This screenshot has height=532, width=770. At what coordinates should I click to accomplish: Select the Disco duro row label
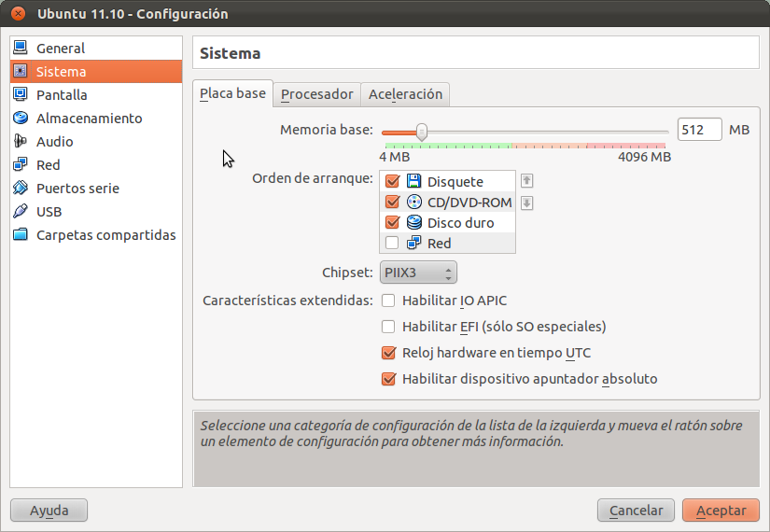coord(461,223)
